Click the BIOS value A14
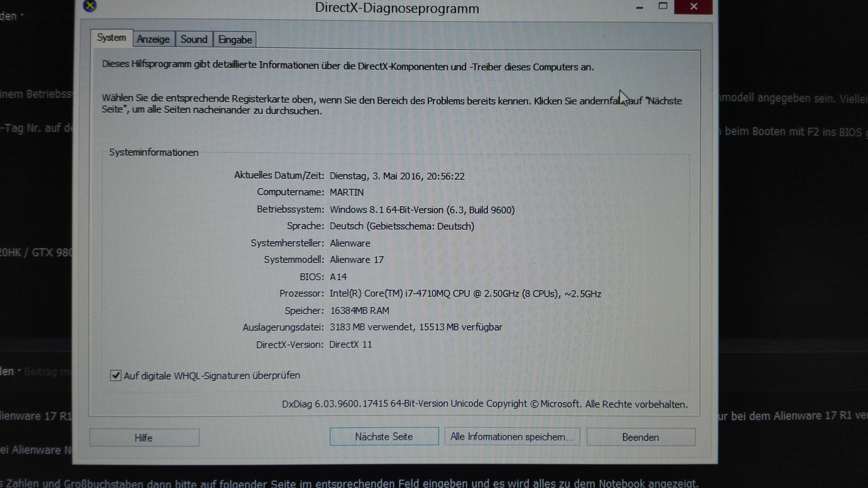The width and height of the screenshot is (868, 488). 338,277
